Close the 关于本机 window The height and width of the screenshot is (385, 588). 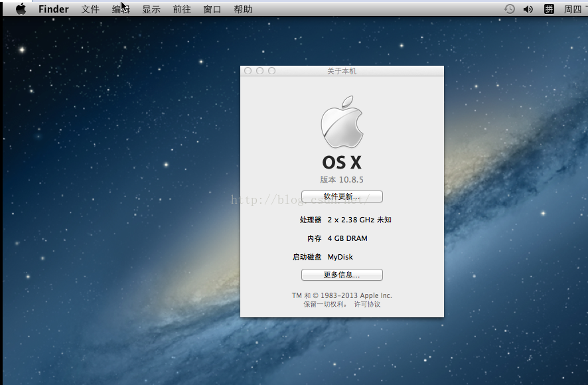point(248,70)
